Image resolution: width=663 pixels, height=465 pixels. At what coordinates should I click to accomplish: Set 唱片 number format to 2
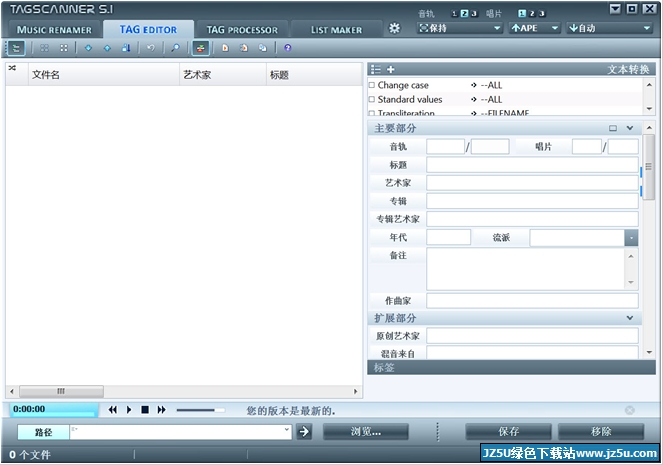click(532, 14)
